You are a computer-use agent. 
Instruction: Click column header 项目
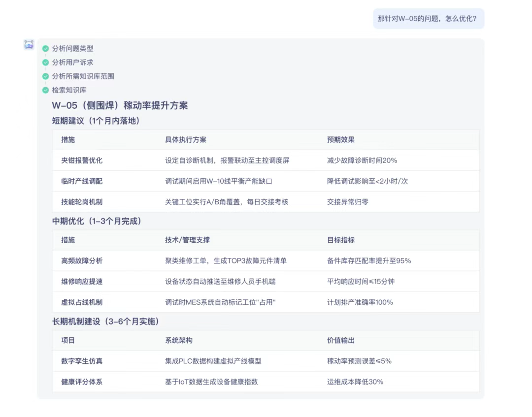point(68,341)
